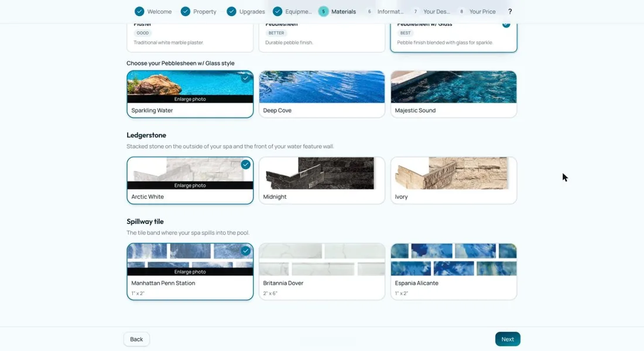Viewport: 644px width, 351px height.
Task: Select the Pebblesheen BETTER finish card
Action: pyautogui.click(x=322, y=37)
